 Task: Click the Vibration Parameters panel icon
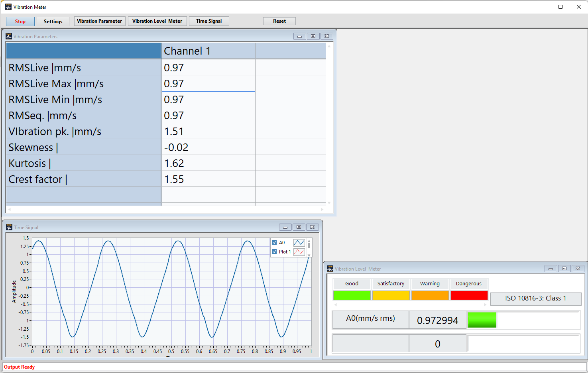click(9, 36)
